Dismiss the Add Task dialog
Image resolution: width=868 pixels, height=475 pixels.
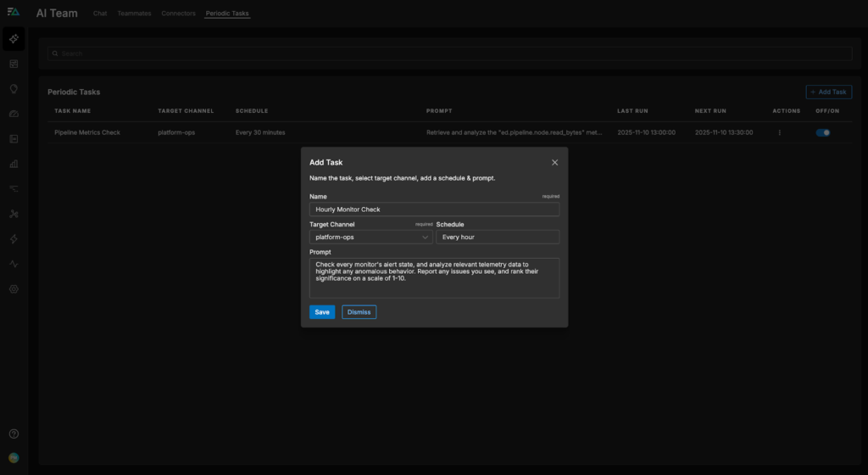click(x=359, y=312)
